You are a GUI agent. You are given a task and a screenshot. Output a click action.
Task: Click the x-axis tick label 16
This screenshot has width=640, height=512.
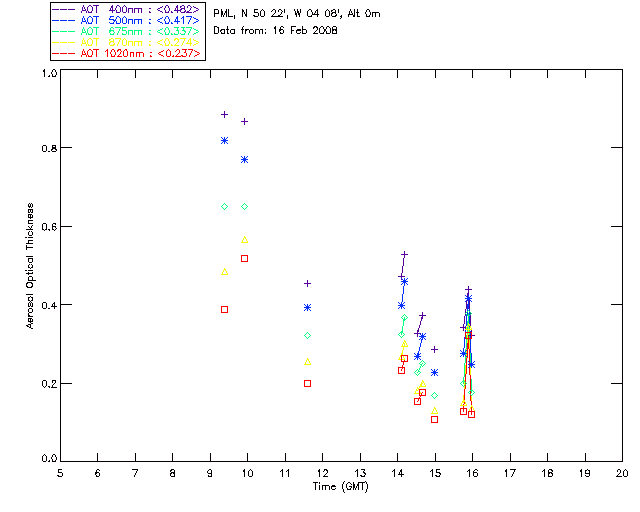coord(473,473)
